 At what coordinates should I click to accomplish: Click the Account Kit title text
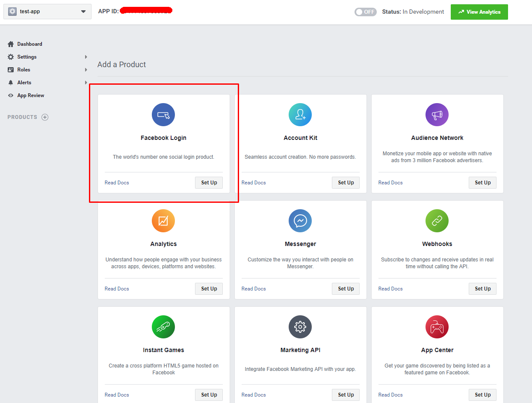[x=300, y=138]
